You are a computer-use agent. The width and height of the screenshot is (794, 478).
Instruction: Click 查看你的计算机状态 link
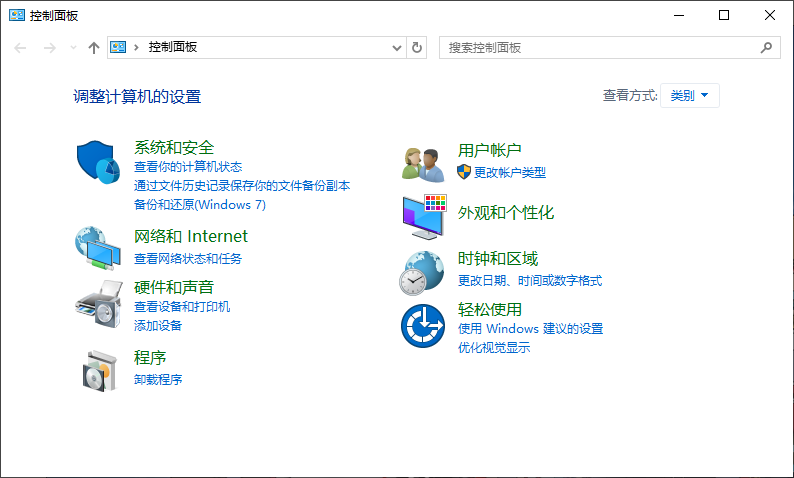click(188, 167)
